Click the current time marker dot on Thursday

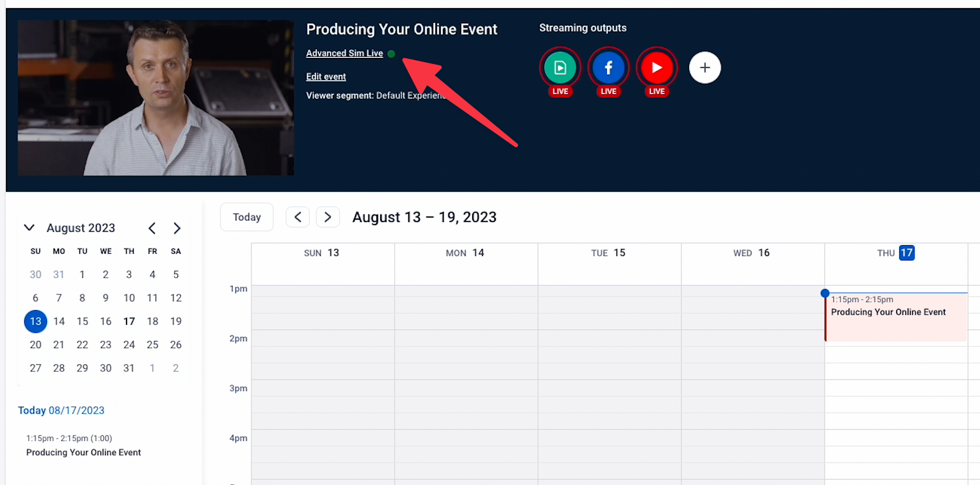(825, 293)
